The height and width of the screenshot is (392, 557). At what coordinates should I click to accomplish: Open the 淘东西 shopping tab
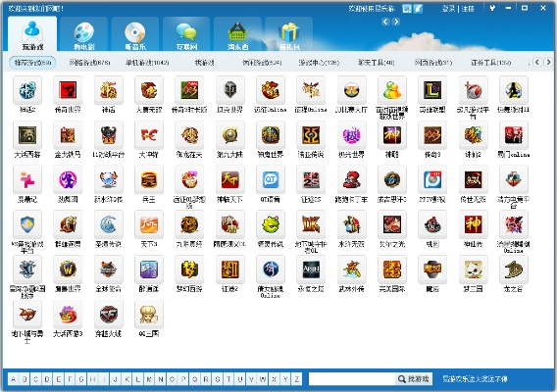[237, 34]
